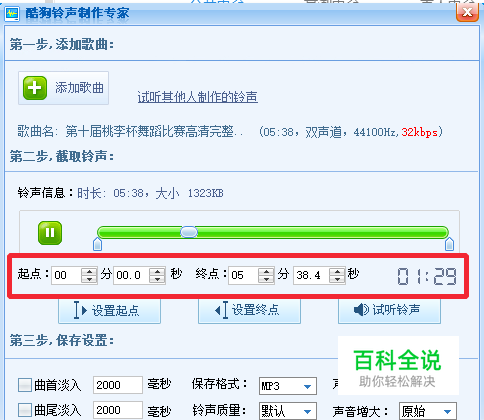Click the red 32kbps bitrate text
This screenshot has height=420, width=484.
(419, 132)
